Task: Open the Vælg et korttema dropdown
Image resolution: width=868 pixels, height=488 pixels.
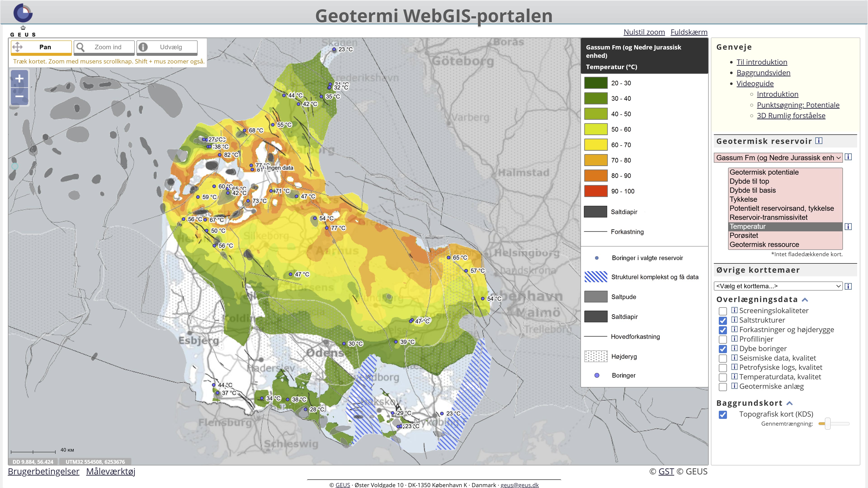Action: [778, 286]
